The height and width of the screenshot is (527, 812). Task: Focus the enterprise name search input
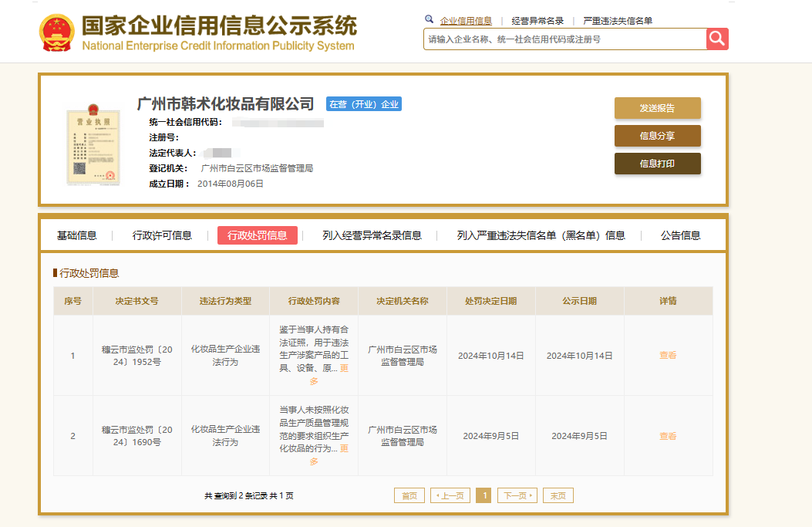tap(563, 39)
